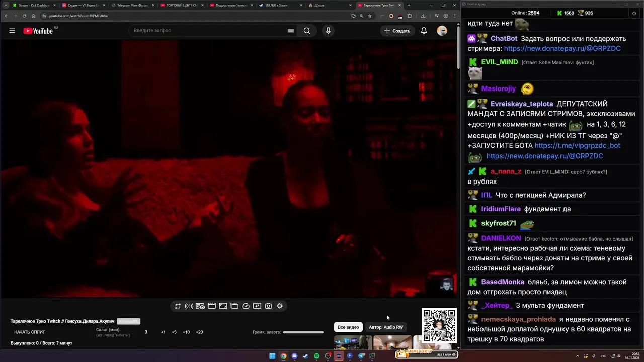This screenshot has width=644, height=362.
Task: Click username BasedMonka in chat
Action: (x=503, y=282)
